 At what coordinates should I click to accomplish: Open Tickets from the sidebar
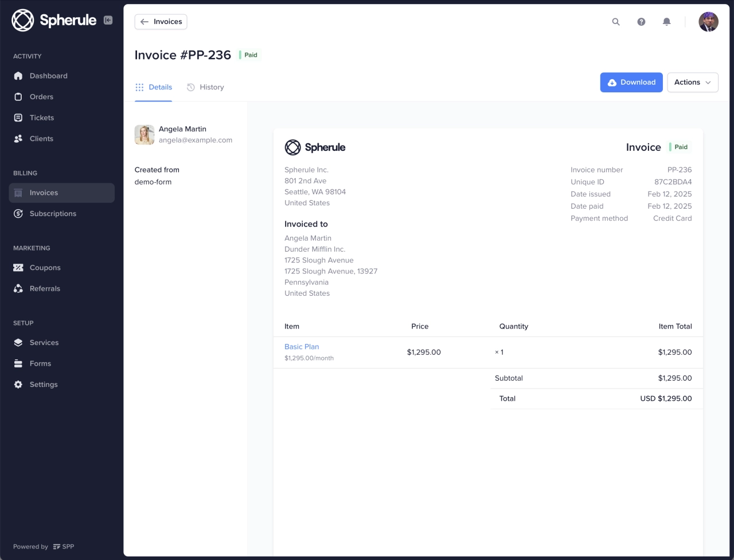[62, 118]
